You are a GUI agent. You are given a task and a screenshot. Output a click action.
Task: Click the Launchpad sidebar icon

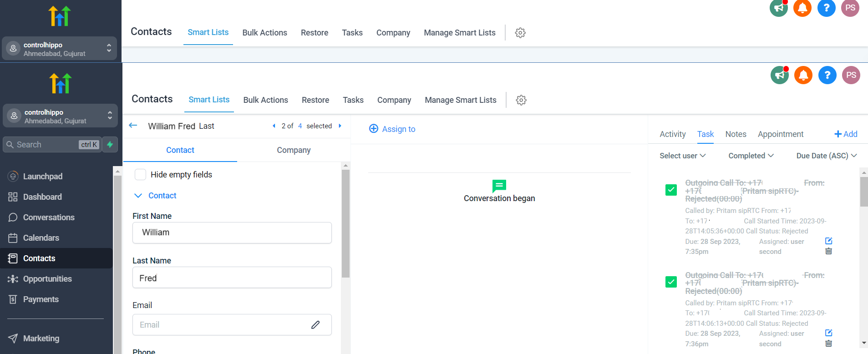coord(13,176)
